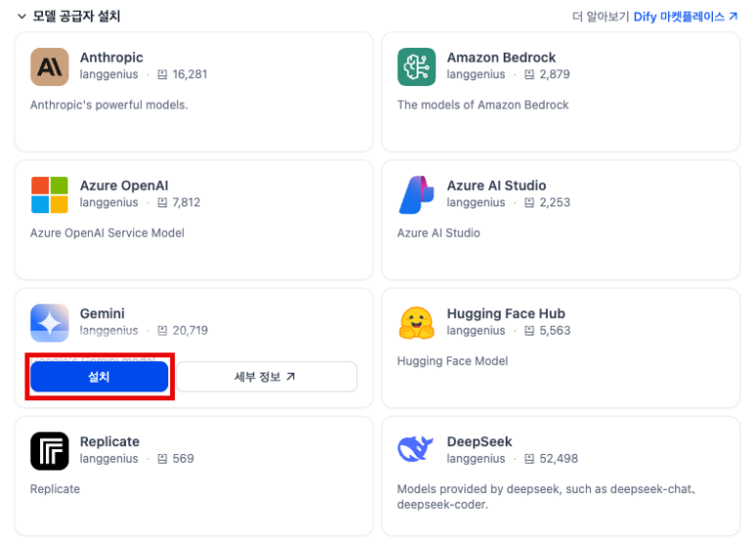This screenshot has width=756, height=540.
Task: Click the Amazon Bedrock brain icon
Action: coord(417,67)
